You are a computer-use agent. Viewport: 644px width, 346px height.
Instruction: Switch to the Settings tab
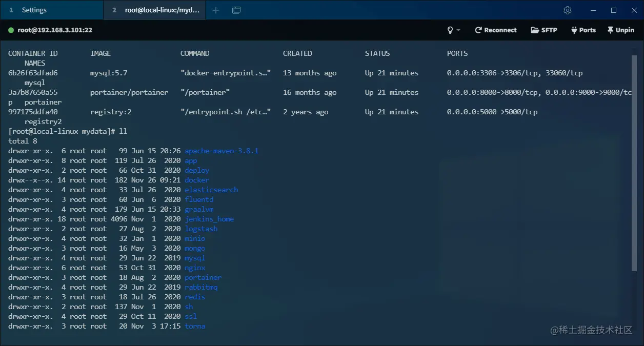(51, 10)
